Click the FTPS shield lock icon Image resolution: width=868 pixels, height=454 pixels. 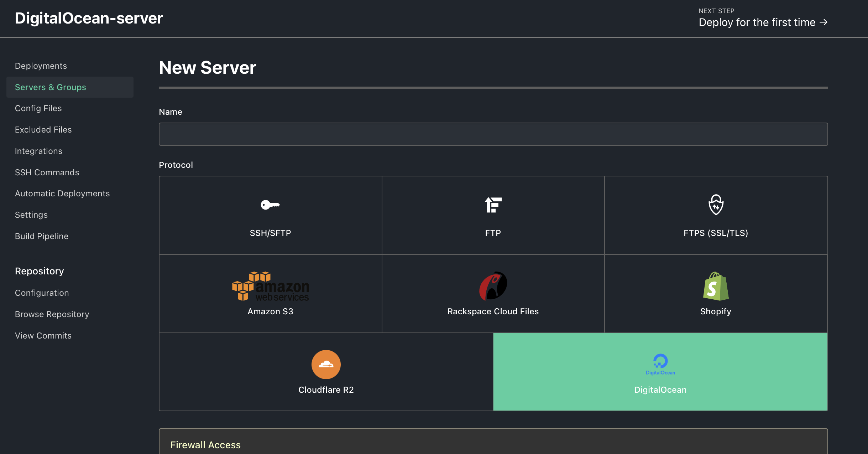pyautogui.click(x=716, y=205)
